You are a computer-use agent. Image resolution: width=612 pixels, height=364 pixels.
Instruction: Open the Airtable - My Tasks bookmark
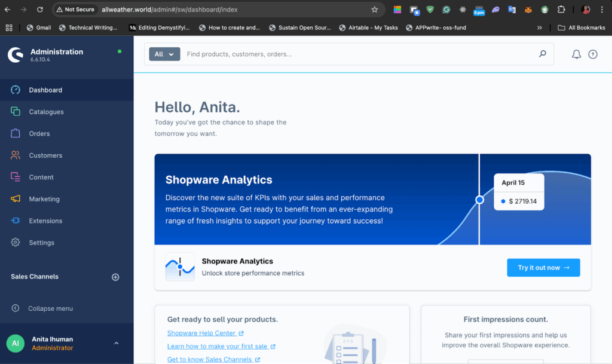368,27
